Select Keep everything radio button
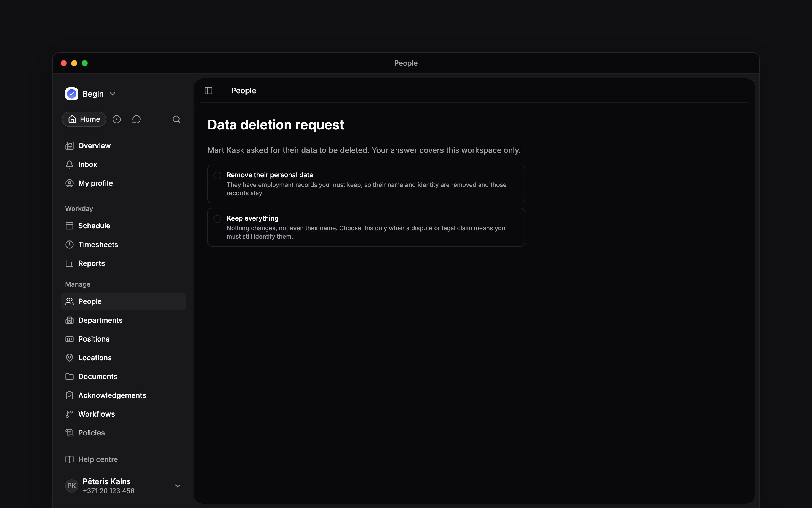The width and height of the screenshot is (812, 508). 217,219
